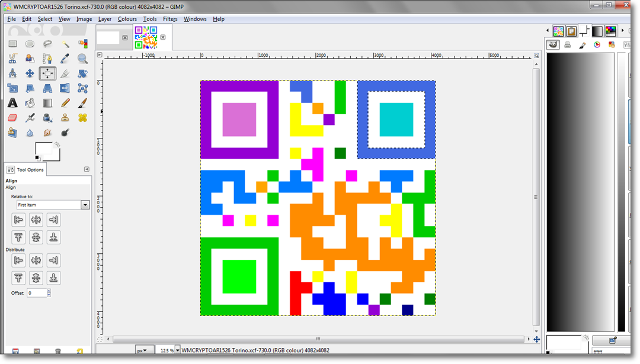Screen dimensions: 640x364
Task: Activate the Foreground Select tool
Action: [x=30, y=59]
